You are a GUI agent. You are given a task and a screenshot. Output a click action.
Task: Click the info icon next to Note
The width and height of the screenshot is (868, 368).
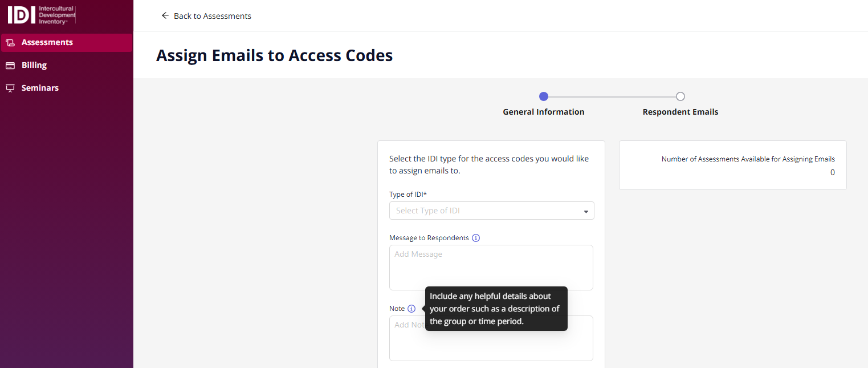(411, 309)
